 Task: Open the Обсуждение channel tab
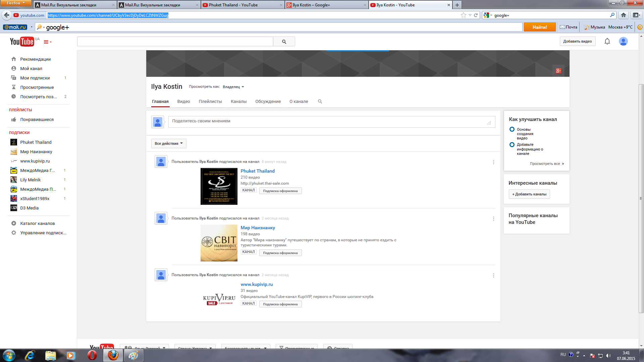268,102
